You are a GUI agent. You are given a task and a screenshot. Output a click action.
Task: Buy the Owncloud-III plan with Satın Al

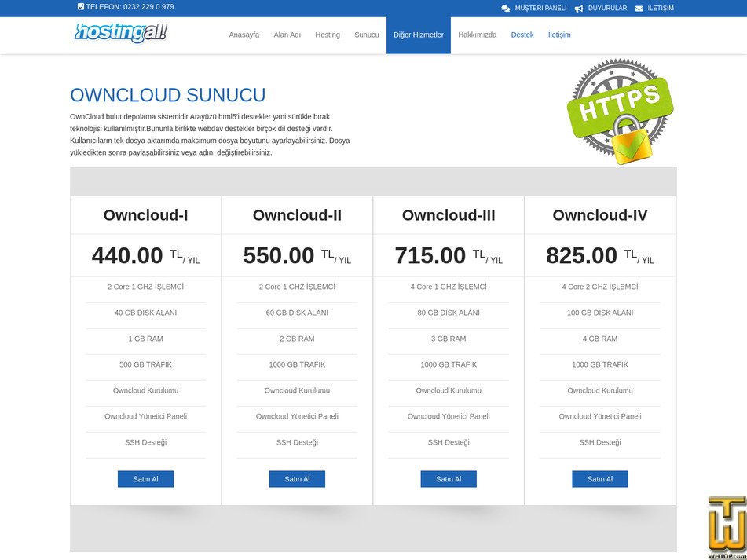pos(449,479)
